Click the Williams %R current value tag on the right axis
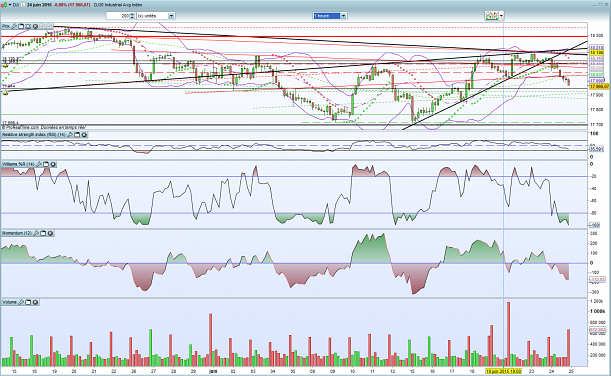This screenshot has height=376, width=611. [594, 225]
